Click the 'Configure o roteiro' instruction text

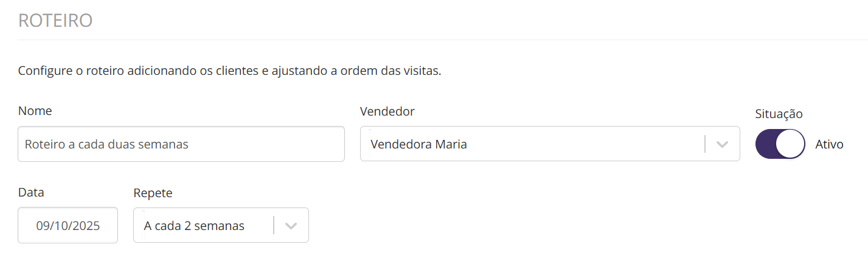coord(229,71)
